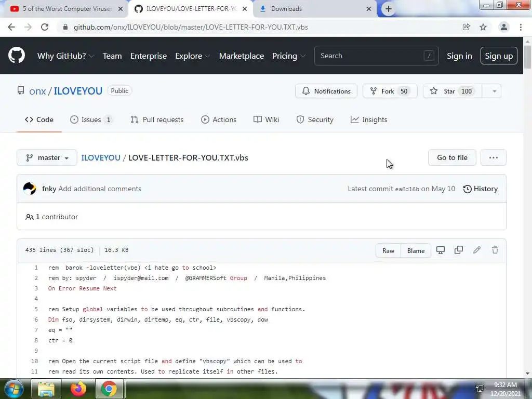Image resolution: width=532 pixels, height=399 pixels.
Task: Open the Wiki tab
Action: pos(267,120)
